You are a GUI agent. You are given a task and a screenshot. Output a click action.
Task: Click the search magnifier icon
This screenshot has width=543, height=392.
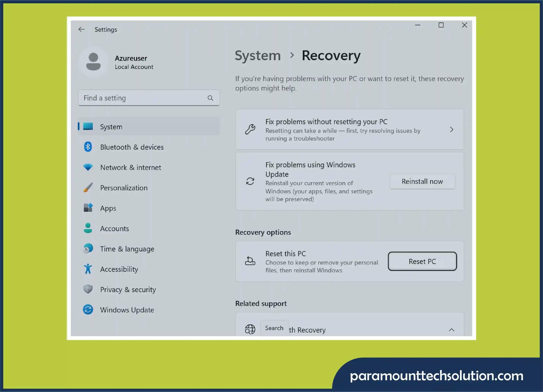(210, 98)
